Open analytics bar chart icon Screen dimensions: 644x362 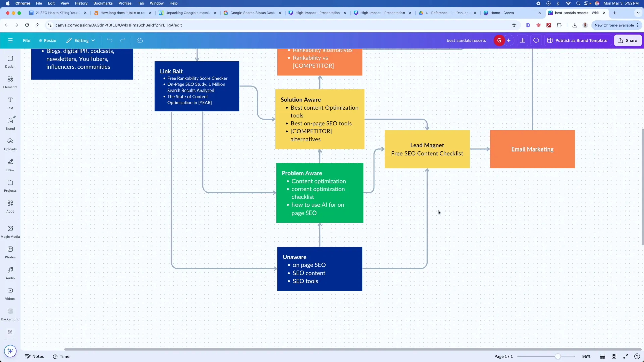coord(522,40)
